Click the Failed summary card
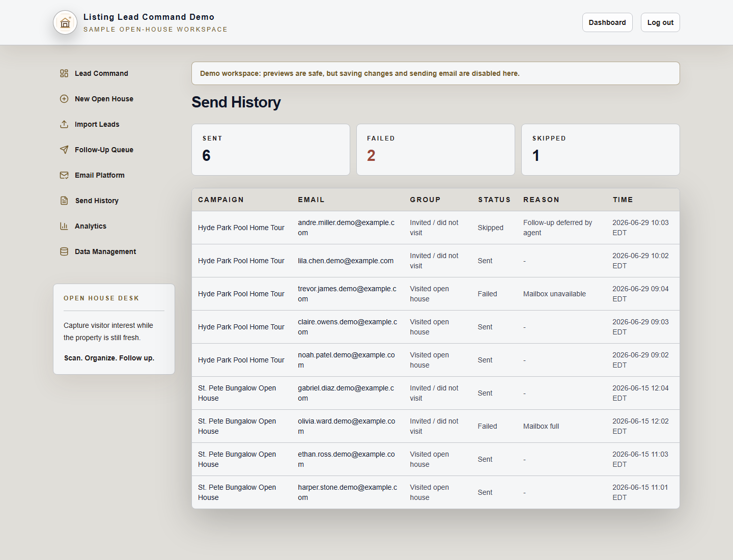733x560 pixels. pyautogui.click(x=436, y=150)
